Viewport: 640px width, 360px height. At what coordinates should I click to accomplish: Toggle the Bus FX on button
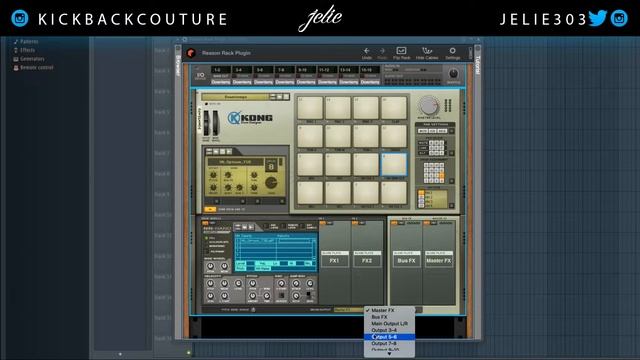(394, 223)
